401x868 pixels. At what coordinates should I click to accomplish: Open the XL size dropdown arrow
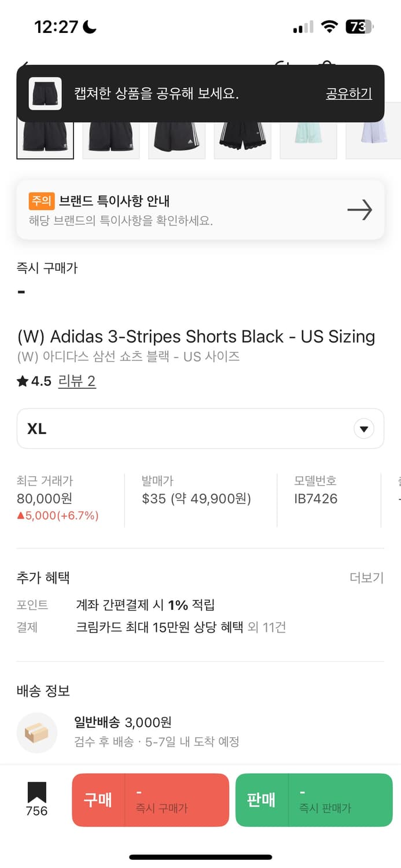click(363, 429)
